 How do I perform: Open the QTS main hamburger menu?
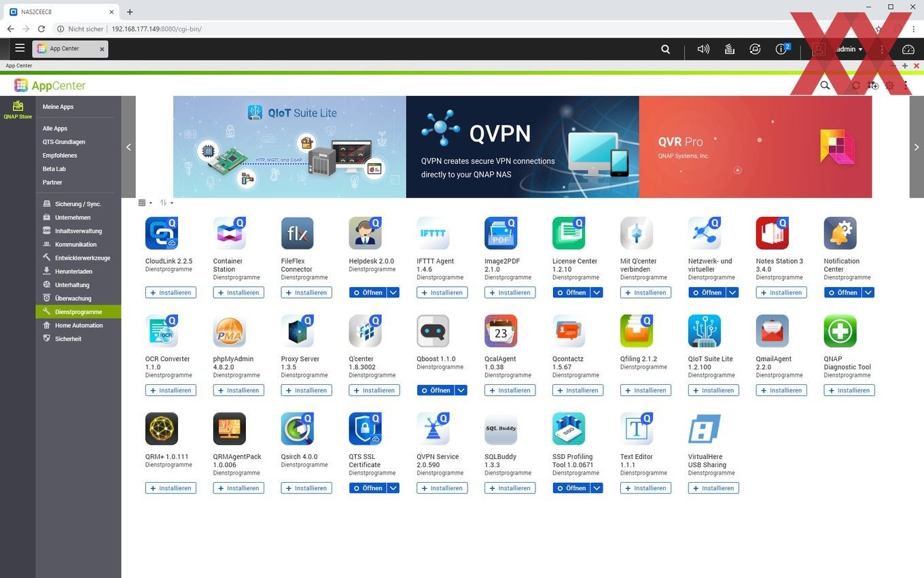20,48
